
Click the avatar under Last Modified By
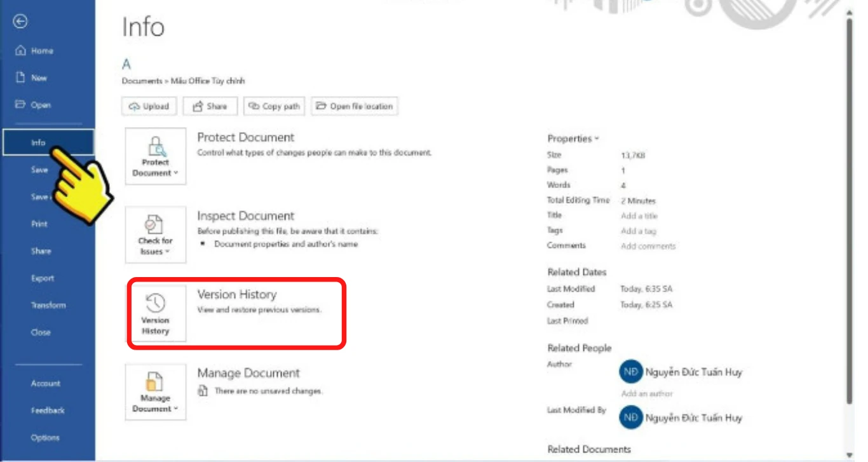click(631, 418)
